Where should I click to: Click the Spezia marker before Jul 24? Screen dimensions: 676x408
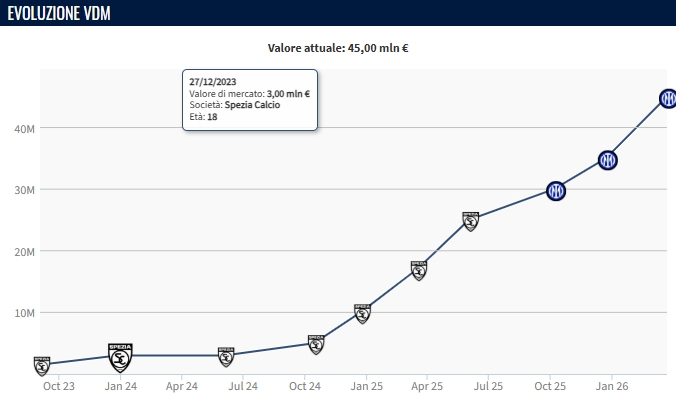(227, 356)
